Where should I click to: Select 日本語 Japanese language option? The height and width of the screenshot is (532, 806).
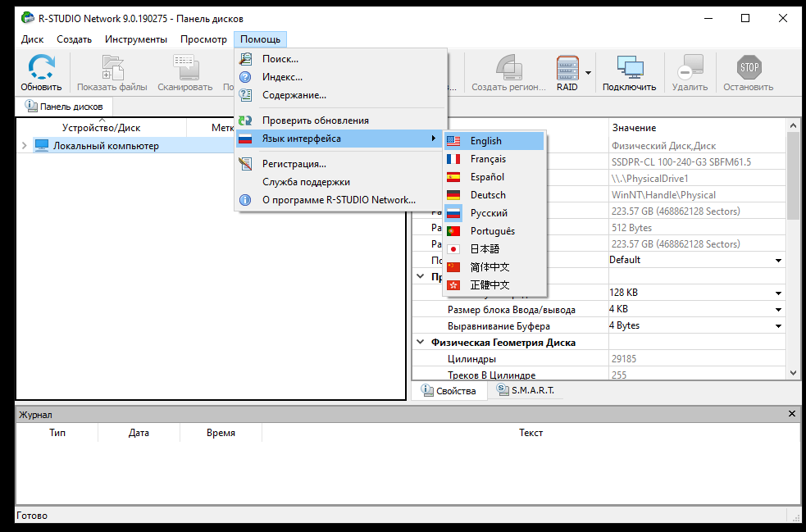pos(494,248)
